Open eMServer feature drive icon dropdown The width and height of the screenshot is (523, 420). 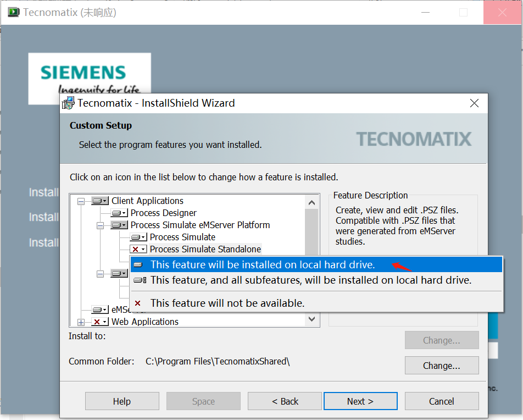pos(100,310)
